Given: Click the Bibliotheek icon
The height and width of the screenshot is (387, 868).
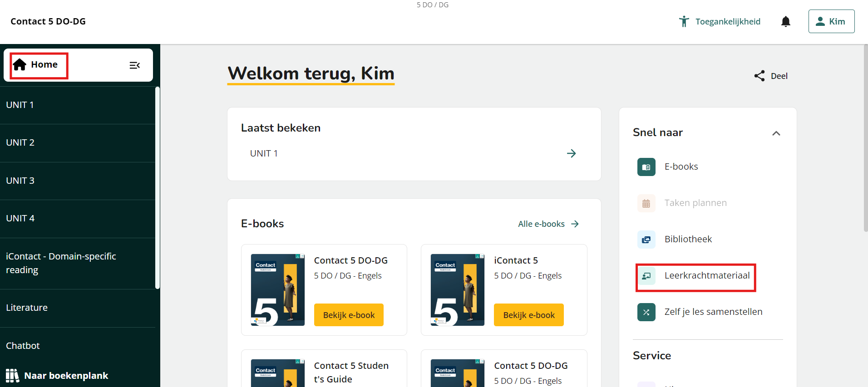Looking at the screenshot, I should [646, 240].
